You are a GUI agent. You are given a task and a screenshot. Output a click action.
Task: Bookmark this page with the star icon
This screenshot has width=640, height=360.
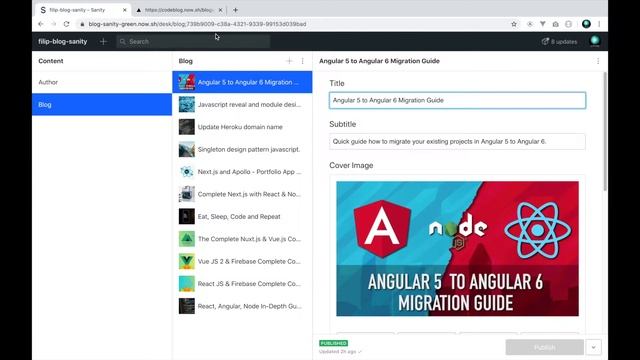click(x=514, y=24)
